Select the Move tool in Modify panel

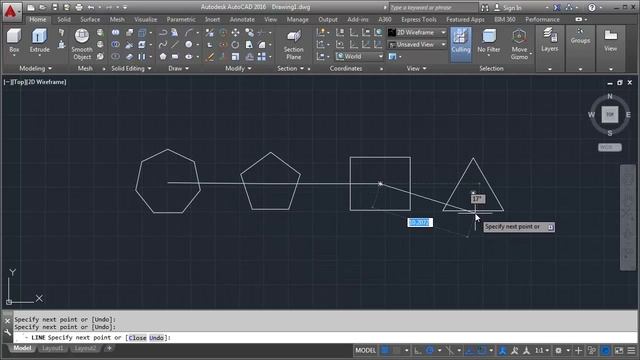pyautogui.click(x=236, y=32)
